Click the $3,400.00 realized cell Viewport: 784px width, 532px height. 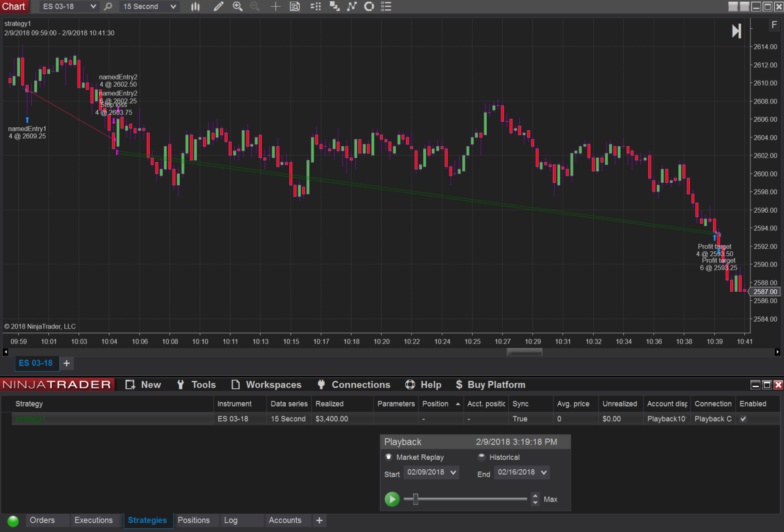click(x=342, y=419)
